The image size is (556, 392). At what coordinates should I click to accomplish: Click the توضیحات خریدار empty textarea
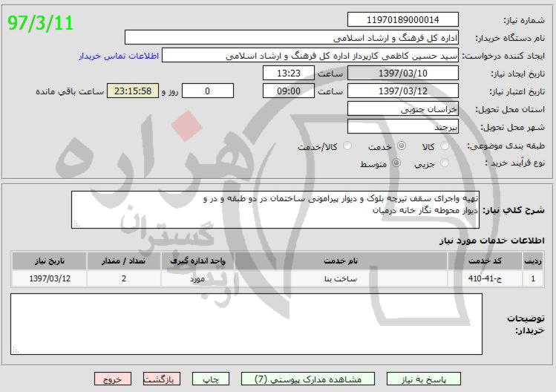[x=246, y=324]
